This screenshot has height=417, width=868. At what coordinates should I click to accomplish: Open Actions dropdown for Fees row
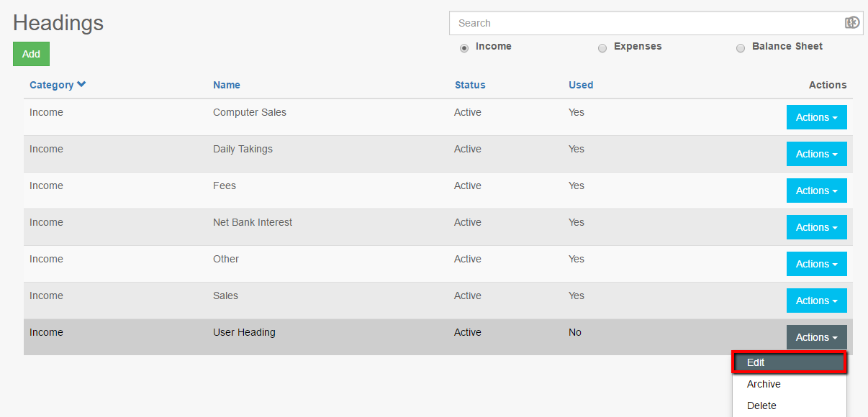(816, 191)
